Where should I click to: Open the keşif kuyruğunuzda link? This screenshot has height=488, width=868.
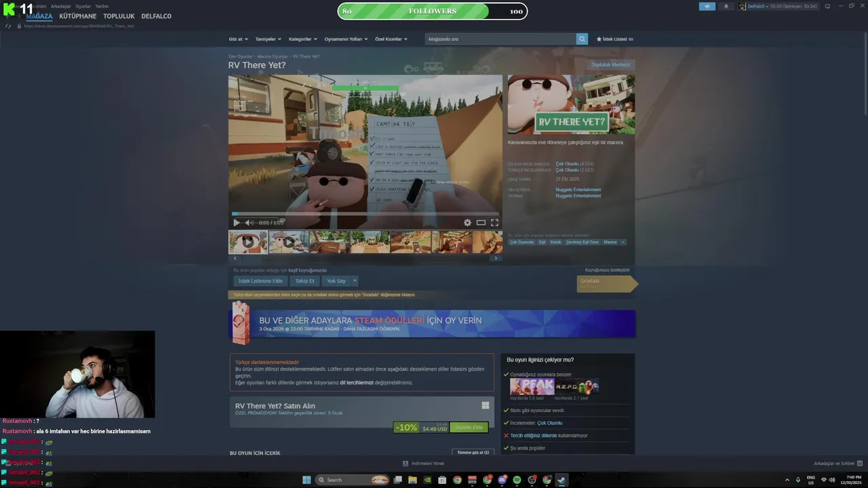(307, 270)
